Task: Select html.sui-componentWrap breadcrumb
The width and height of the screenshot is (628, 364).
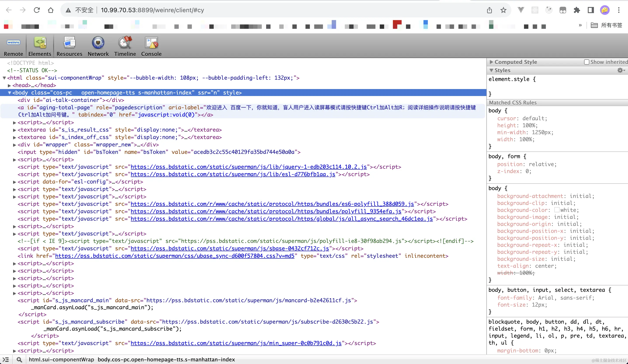Action: tap(61, 359)
